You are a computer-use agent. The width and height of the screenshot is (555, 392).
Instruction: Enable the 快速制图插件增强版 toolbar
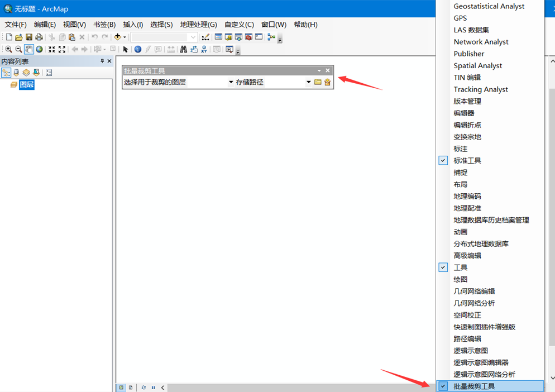click(x=484, y=327)
